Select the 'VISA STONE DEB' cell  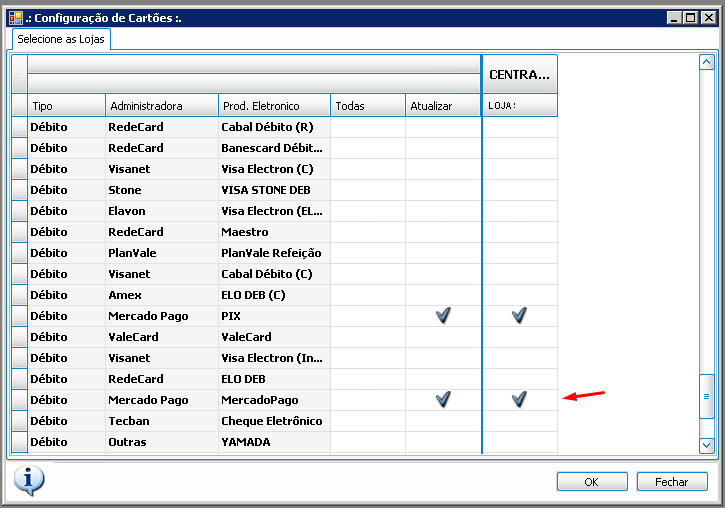click(274, 190)
